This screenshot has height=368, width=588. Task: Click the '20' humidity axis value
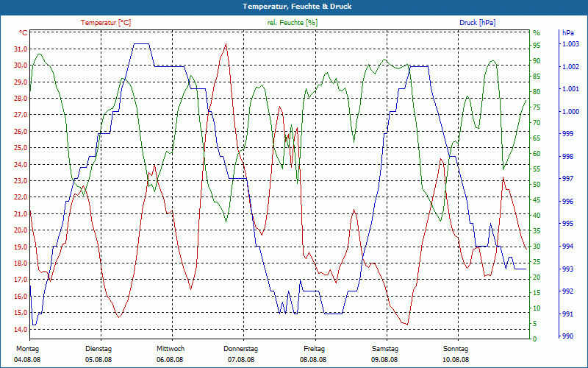coord(537,277)
